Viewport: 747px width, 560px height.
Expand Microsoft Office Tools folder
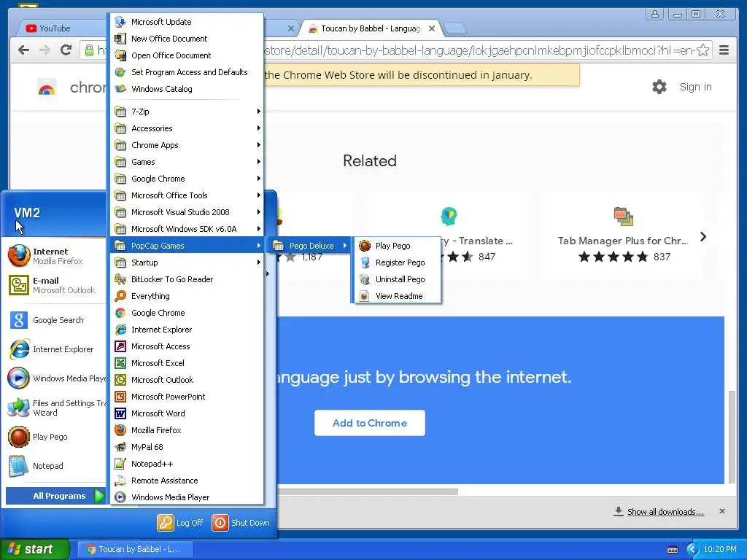tap(187, 195)
